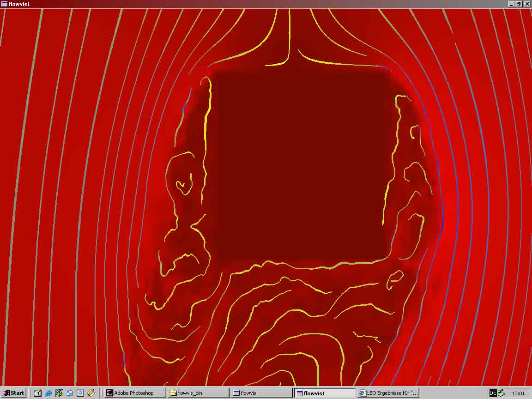532x399 pixels.
Task: Open the Windows Start menu
Action: 13,393
